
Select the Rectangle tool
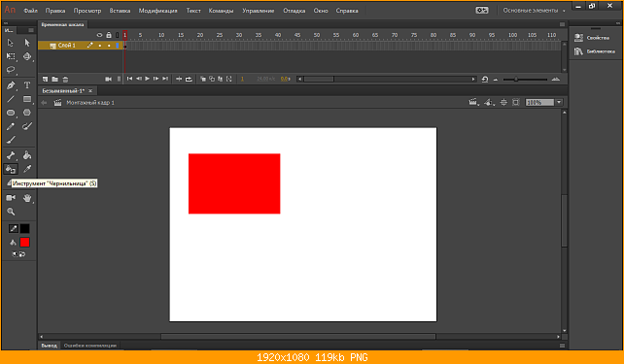click(x=27, y=99)
